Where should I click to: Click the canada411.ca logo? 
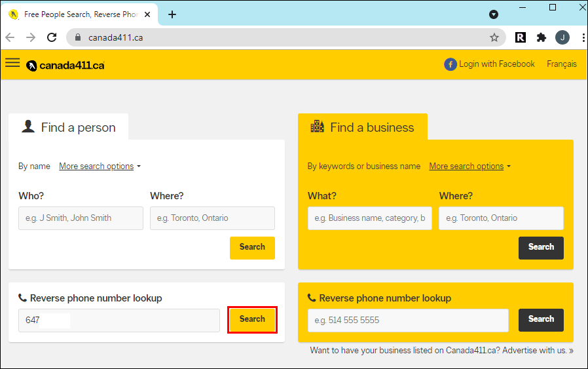65,66
